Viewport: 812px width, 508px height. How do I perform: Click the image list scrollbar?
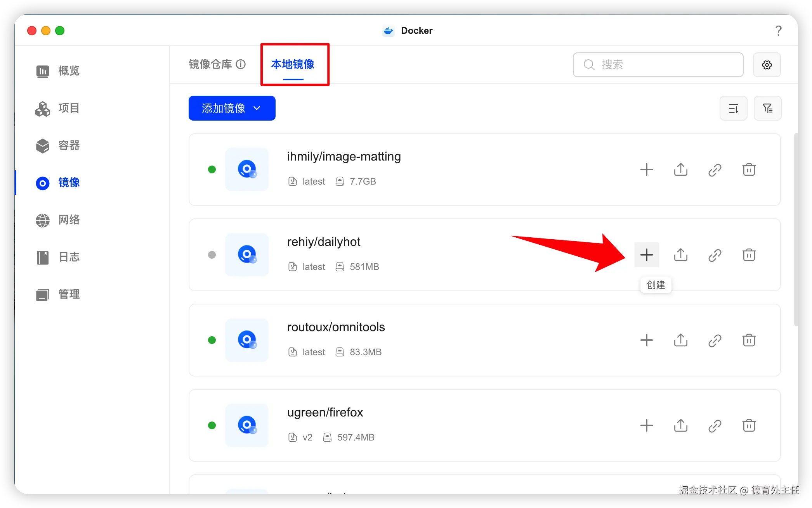796,230
